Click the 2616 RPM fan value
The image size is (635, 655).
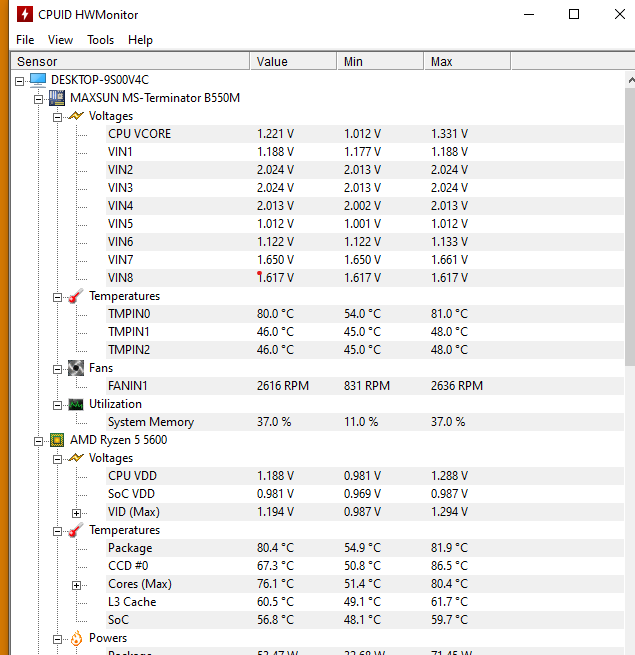(x=283, y=386)
